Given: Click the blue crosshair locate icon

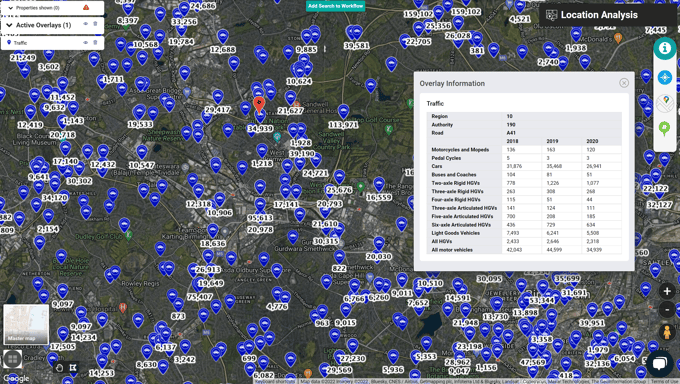Looking at the screenshot, I should tap(664, 78).
